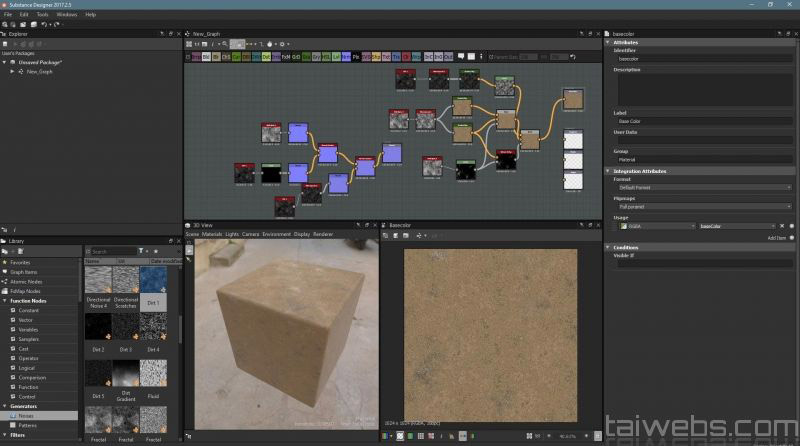800x446 pixels.
Task: Click the gear settings icon in graph toolbar
Action: (x=282, y=44)
